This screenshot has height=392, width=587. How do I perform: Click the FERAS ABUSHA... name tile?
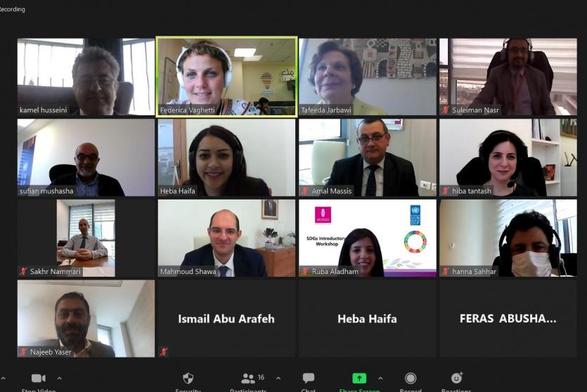tap(508, 318)
